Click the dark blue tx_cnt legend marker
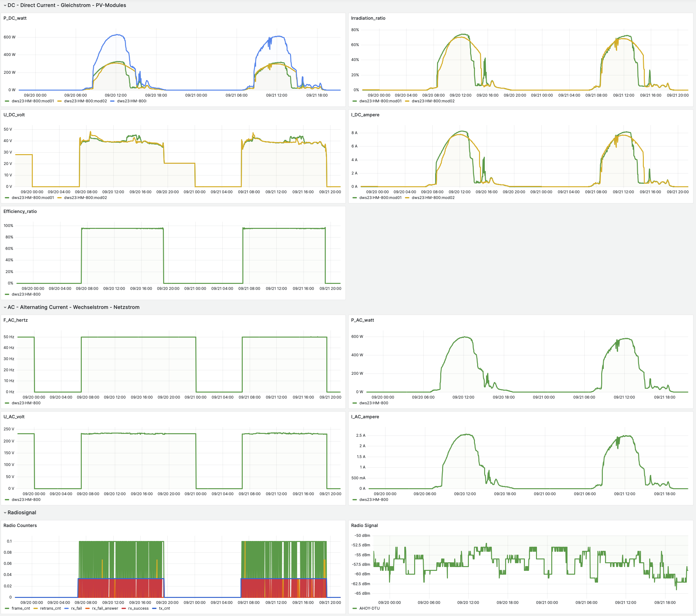696x616 pixels. (x=154, y=608)
